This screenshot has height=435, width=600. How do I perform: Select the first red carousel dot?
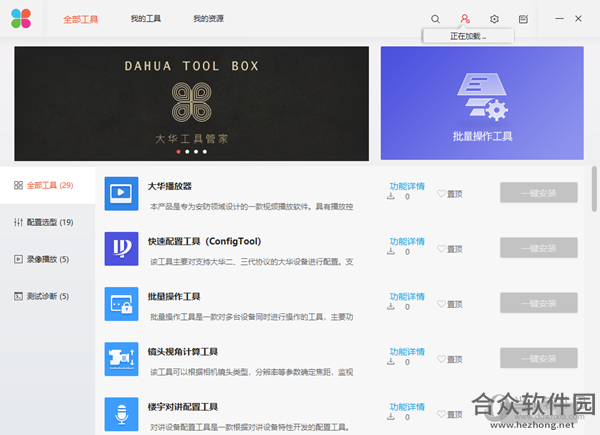point(178,152)
